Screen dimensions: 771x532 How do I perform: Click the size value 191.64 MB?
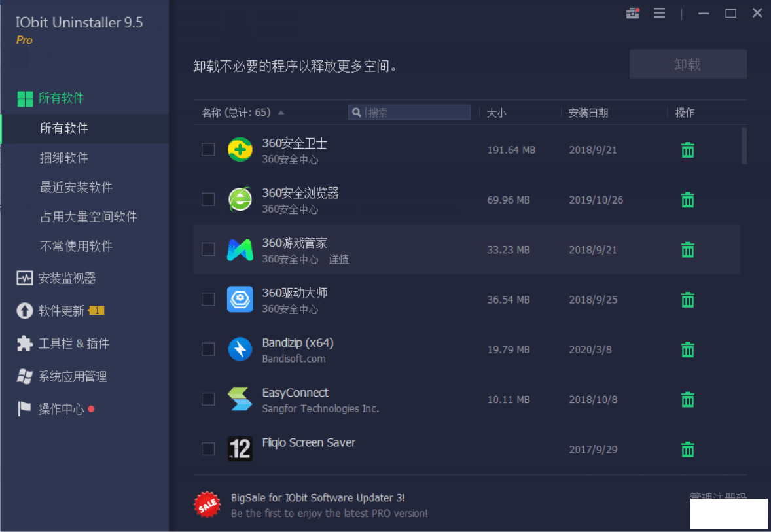[x=511, y=150]
